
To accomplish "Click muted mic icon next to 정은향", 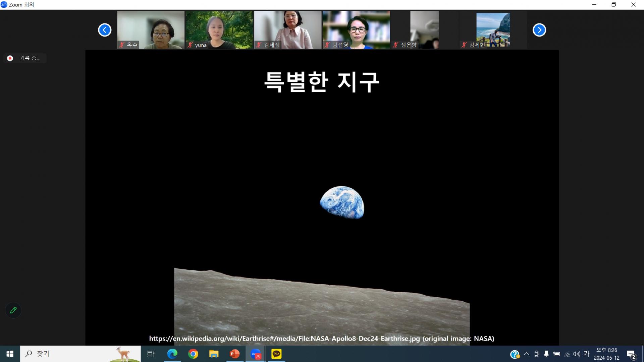I will pyautogui.click(x=395, y=45).
